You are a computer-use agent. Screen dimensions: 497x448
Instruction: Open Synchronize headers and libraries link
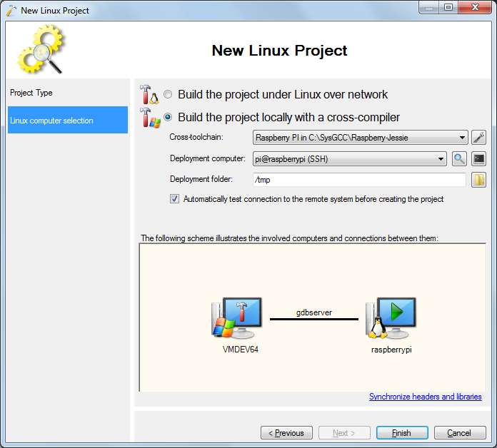coord(426,397)
